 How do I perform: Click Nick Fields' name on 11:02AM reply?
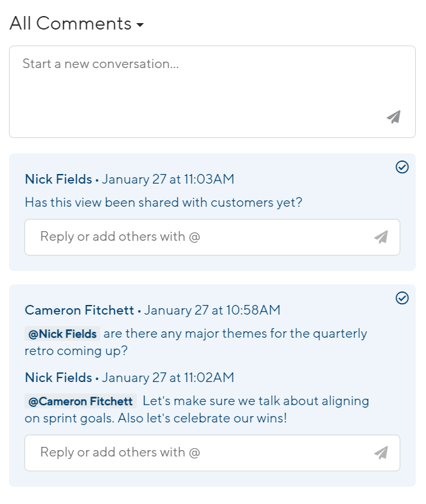(58, 377)
